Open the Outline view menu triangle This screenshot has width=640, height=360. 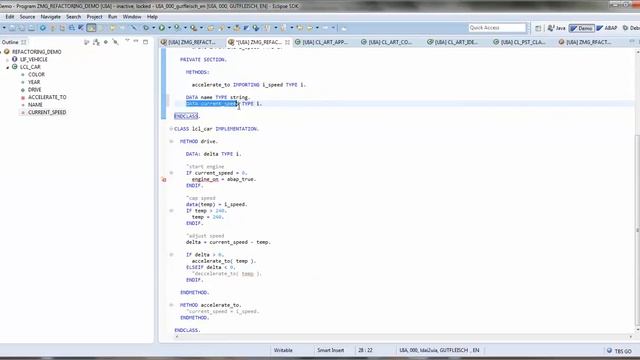pos(127,41)
